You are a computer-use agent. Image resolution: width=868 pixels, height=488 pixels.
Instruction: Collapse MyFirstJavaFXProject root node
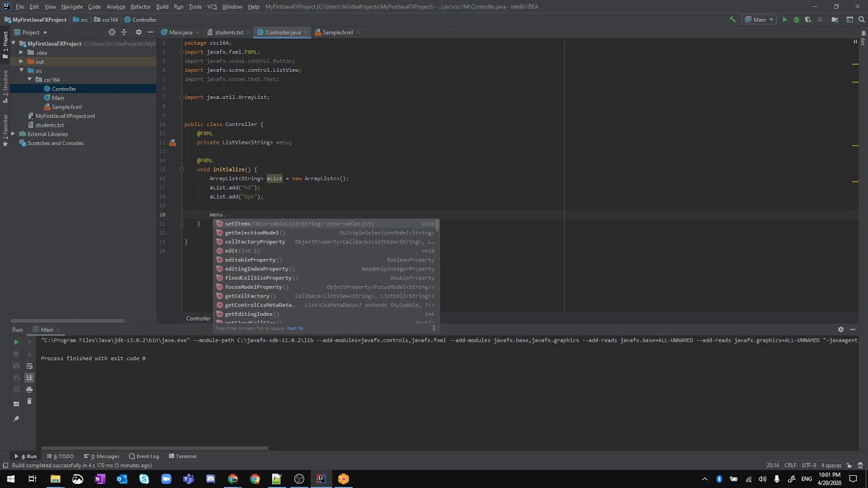[13, 43]
